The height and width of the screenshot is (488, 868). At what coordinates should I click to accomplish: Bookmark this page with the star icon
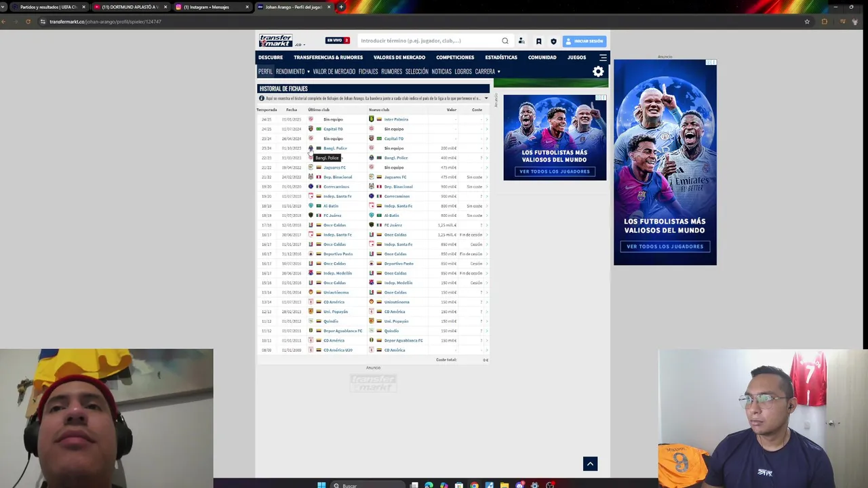point(807,22)
